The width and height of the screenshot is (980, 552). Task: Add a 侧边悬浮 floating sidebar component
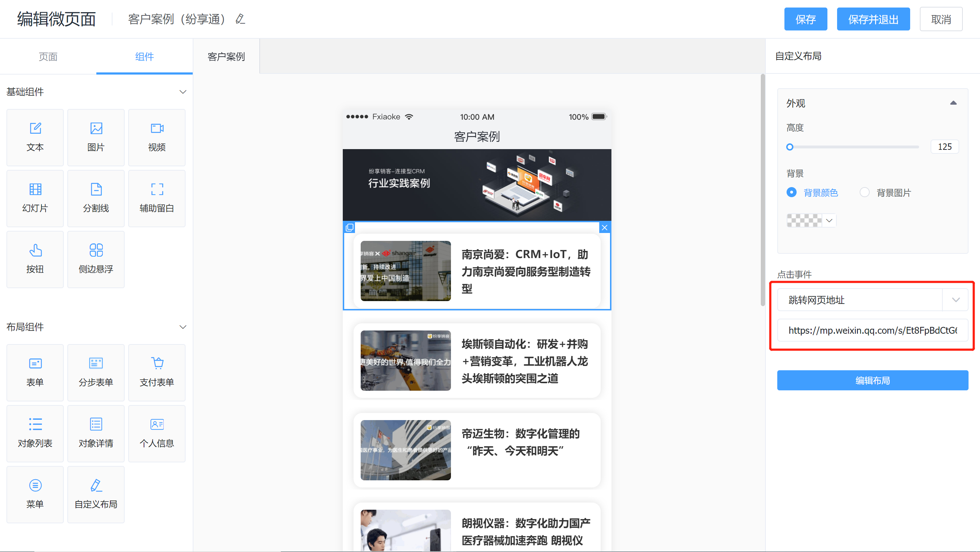(x=96, y=259)
